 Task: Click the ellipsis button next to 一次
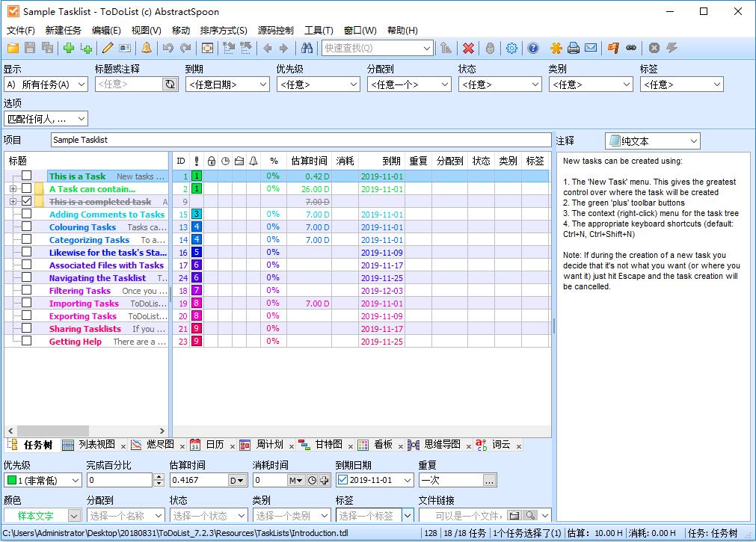(489, 480)
